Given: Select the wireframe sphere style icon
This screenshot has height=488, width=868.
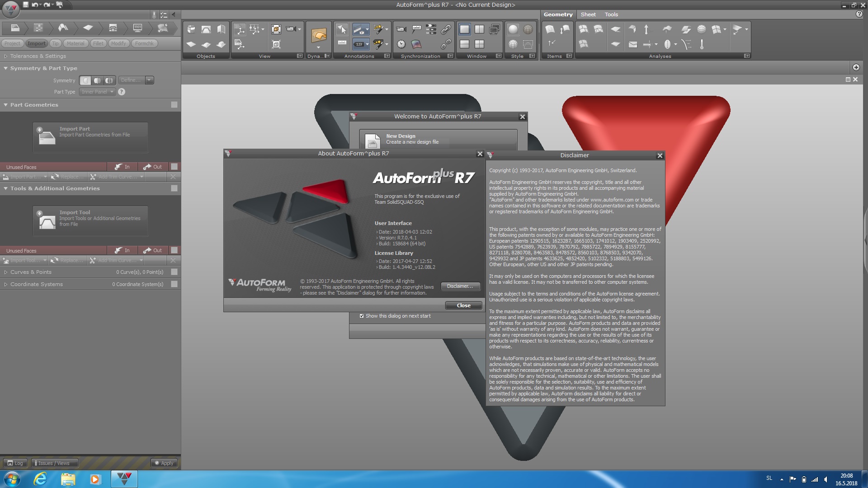Looking at the screenshot, I should click(528, 29).
